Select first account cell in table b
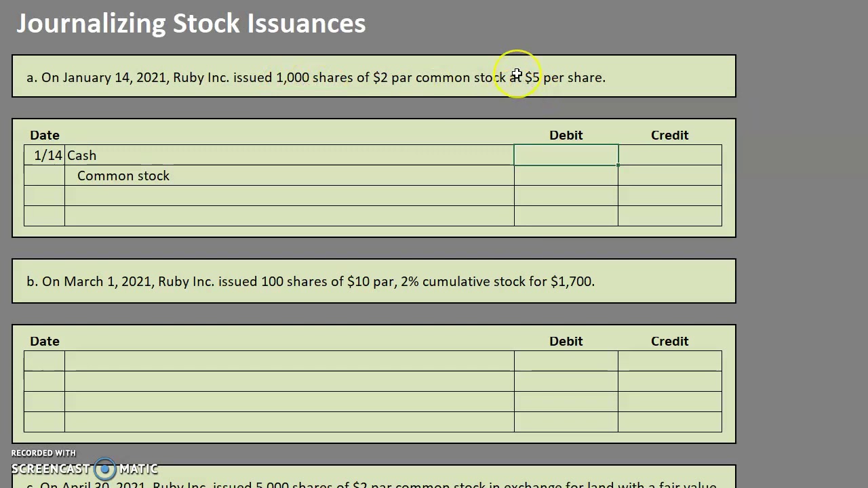868x488 pixels. coord(290,361)
